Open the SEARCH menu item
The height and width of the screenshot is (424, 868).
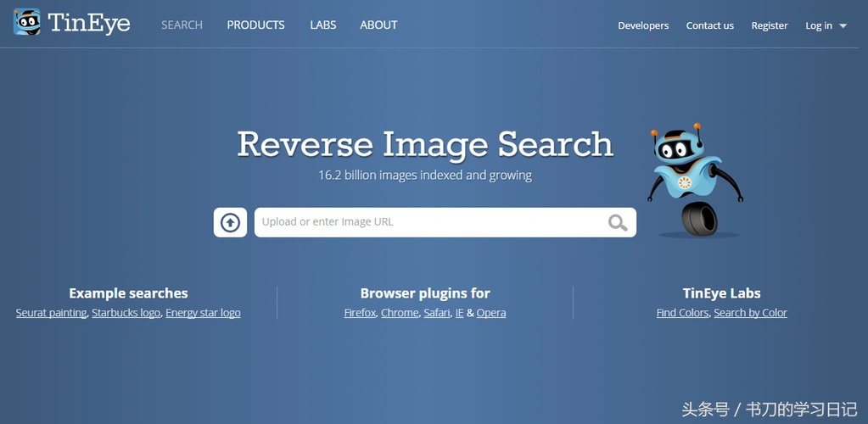(182, 25)
